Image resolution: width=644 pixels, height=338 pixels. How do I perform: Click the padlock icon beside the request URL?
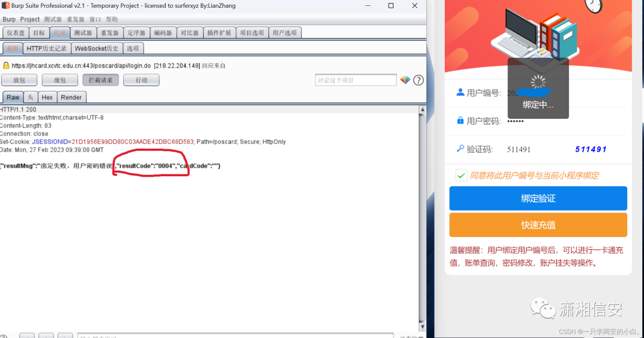click(6, 65)
